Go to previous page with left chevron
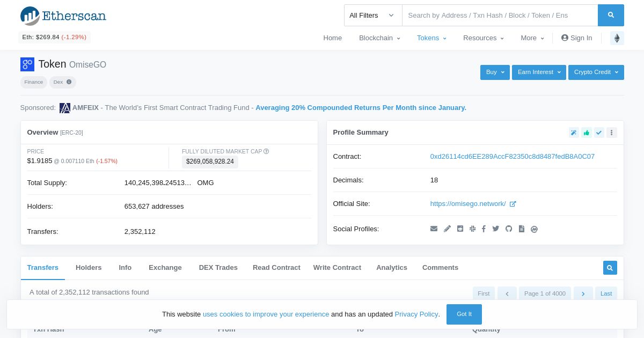 pyautogui.click(x=507, y=293)
